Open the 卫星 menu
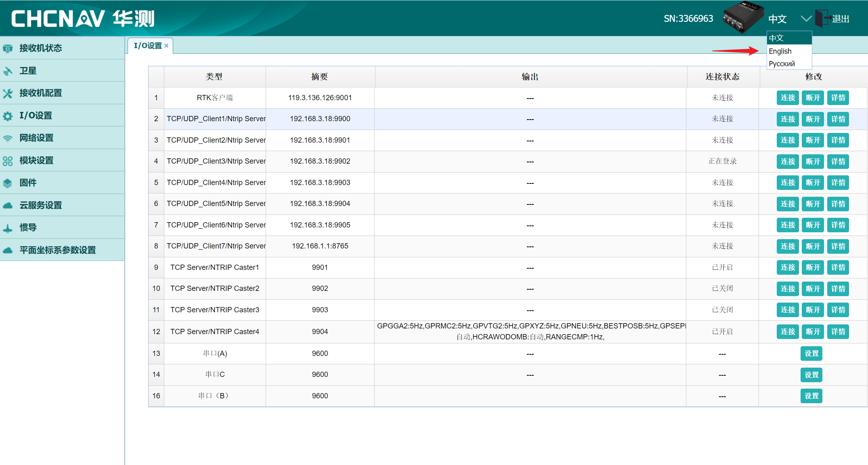The width and height of the screenshot is (868, 465). (62, 71)
